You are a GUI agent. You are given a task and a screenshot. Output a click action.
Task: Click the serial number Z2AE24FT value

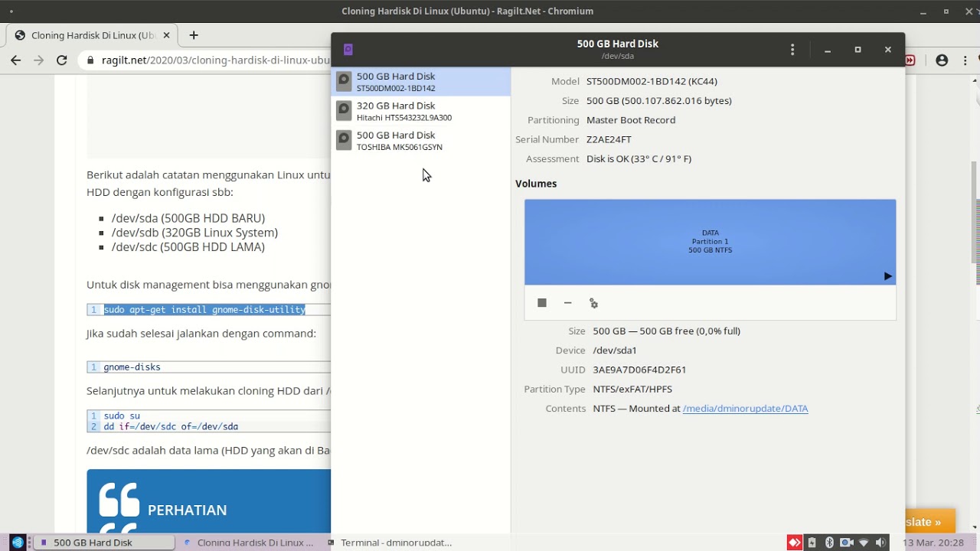coord(609,139)
